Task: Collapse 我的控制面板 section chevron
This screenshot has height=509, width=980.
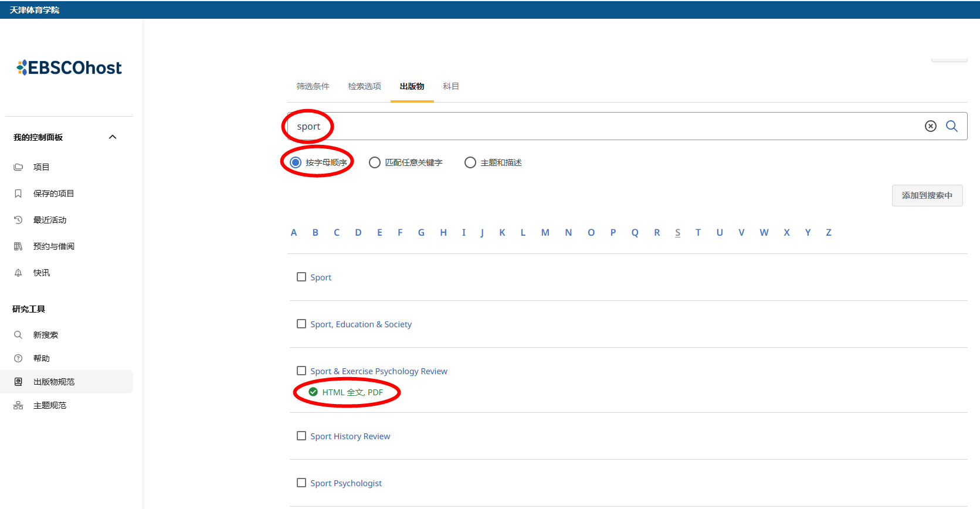Action: pyautogui.click(x=113, y=137)
